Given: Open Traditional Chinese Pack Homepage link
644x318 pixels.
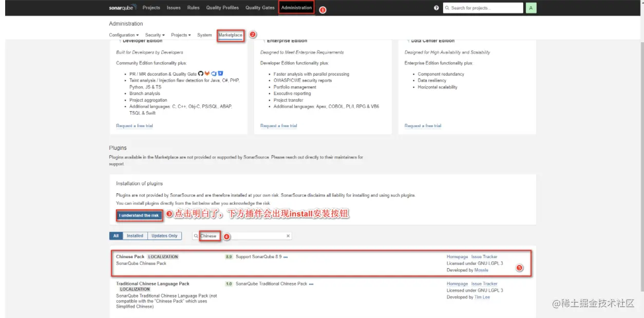Looking at the screenshot, I should coord(457,284).
